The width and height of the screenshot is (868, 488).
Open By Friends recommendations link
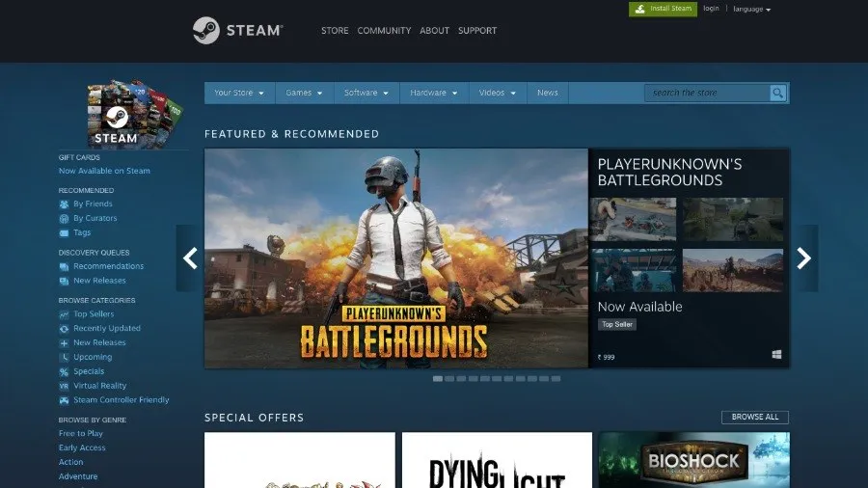click(x=93, y=204)
